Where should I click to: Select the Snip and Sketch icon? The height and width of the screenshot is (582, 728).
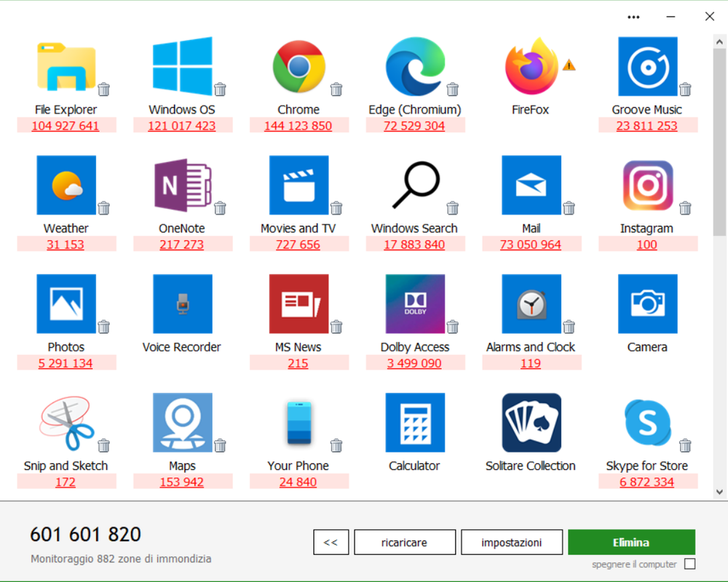click(x=67, y=423)
